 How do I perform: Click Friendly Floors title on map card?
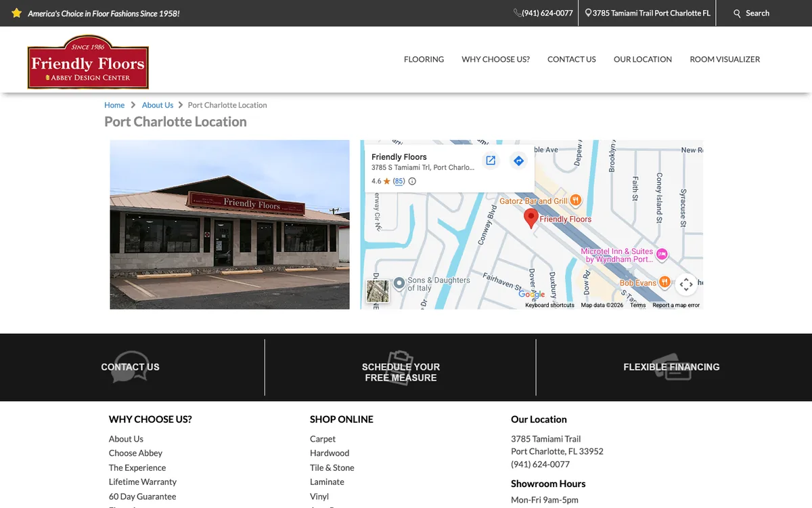pos(399,156)
